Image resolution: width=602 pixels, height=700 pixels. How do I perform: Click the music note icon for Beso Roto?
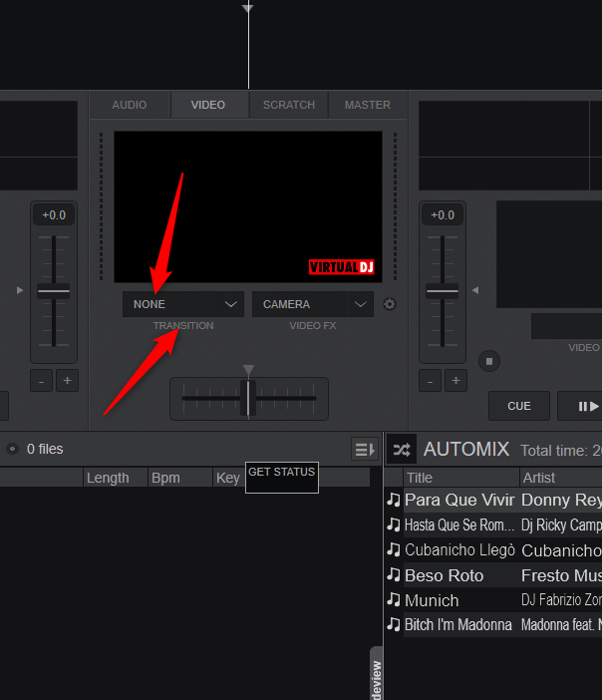[394, 574]
